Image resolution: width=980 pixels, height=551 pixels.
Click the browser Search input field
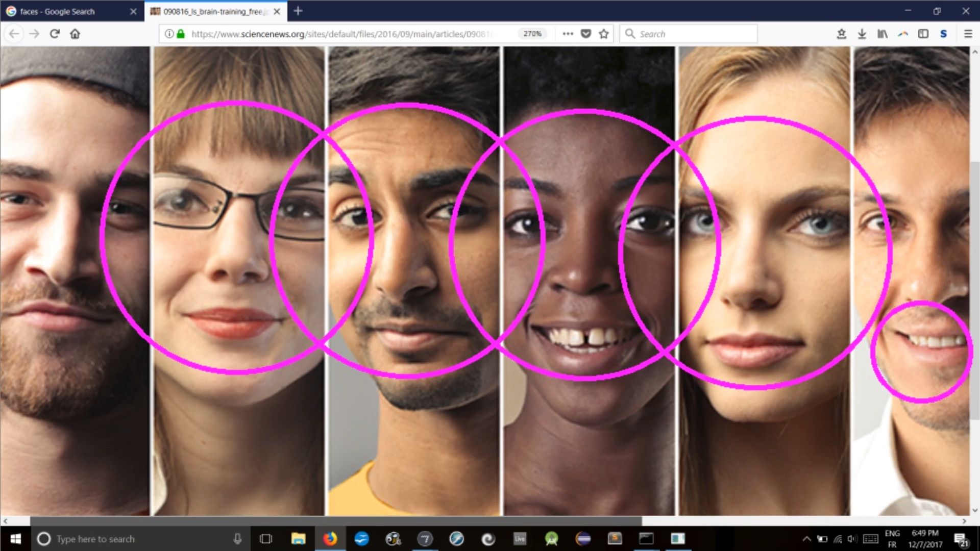coord(694,34)
